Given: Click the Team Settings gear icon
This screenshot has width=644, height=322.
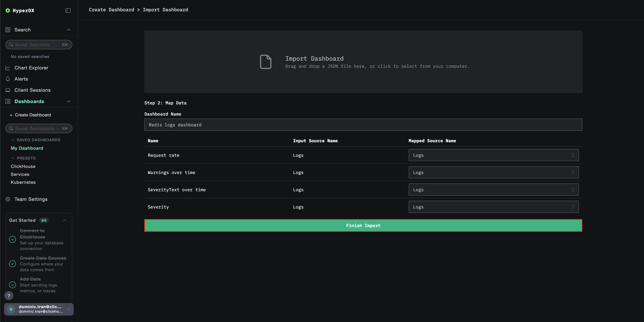Looking at the screenshot, I should click(8, 199).
